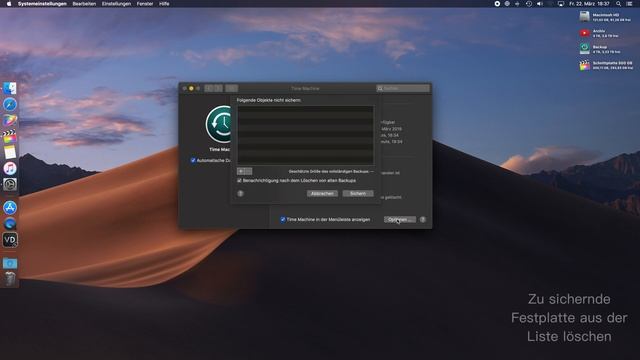Open the Apple menu
Viewport: 640px width, 360px height.
pyautogui.click(x=9, y=4)
